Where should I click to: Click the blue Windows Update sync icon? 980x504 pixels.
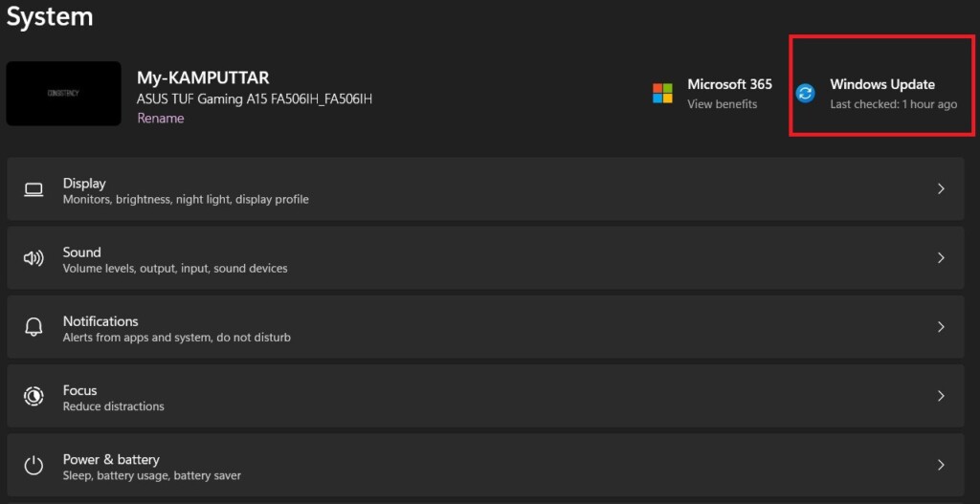(x=806, y=93)
